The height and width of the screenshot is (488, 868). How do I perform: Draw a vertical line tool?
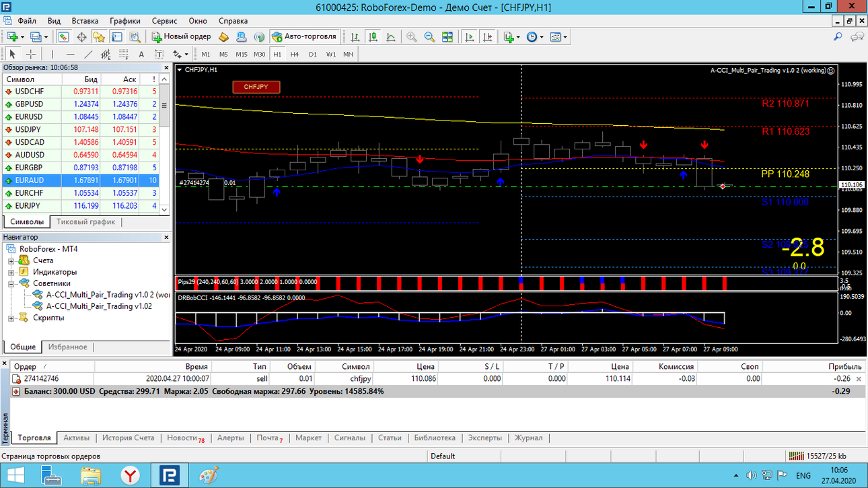pyautogui.click(x=52, y=54)
